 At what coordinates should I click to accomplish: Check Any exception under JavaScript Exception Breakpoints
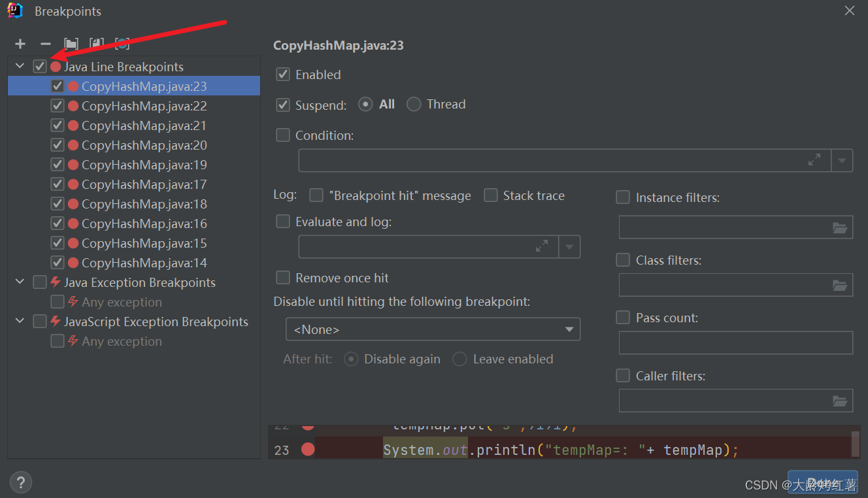(58, 341)
